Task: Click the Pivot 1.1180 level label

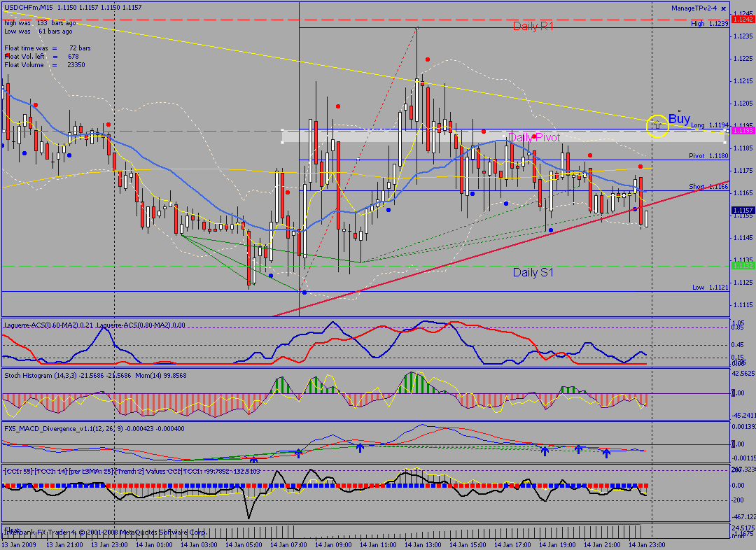Action: [708, 156]
